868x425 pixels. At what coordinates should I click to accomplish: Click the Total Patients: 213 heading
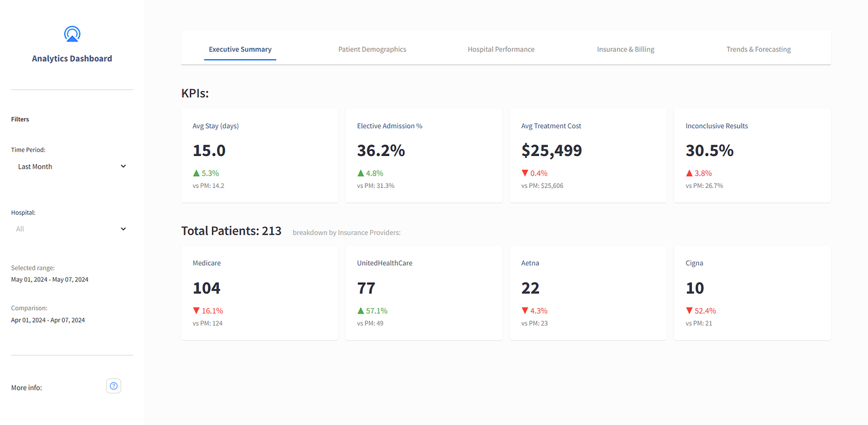click(x=231, y=231)
